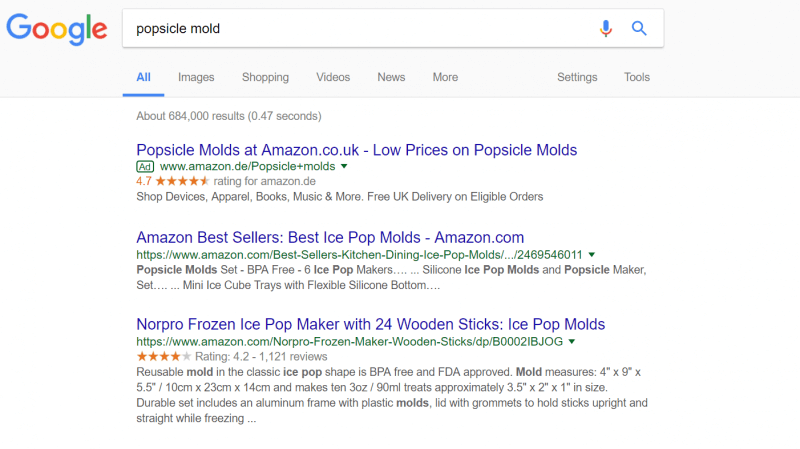Open the Videos tab

[x=333, y=77]
